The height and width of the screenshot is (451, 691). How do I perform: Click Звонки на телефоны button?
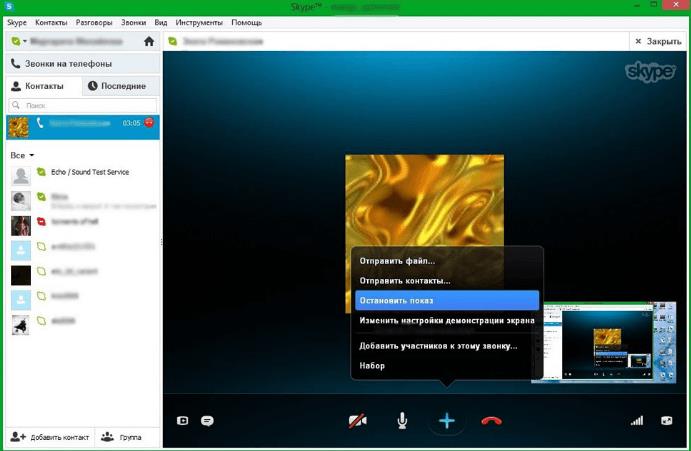pos(68,64)
